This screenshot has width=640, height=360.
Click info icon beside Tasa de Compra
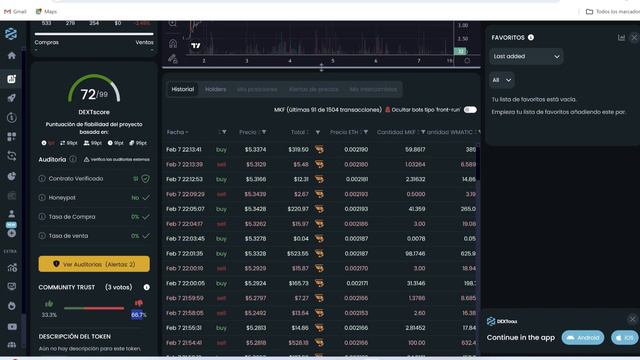(42, 217)
